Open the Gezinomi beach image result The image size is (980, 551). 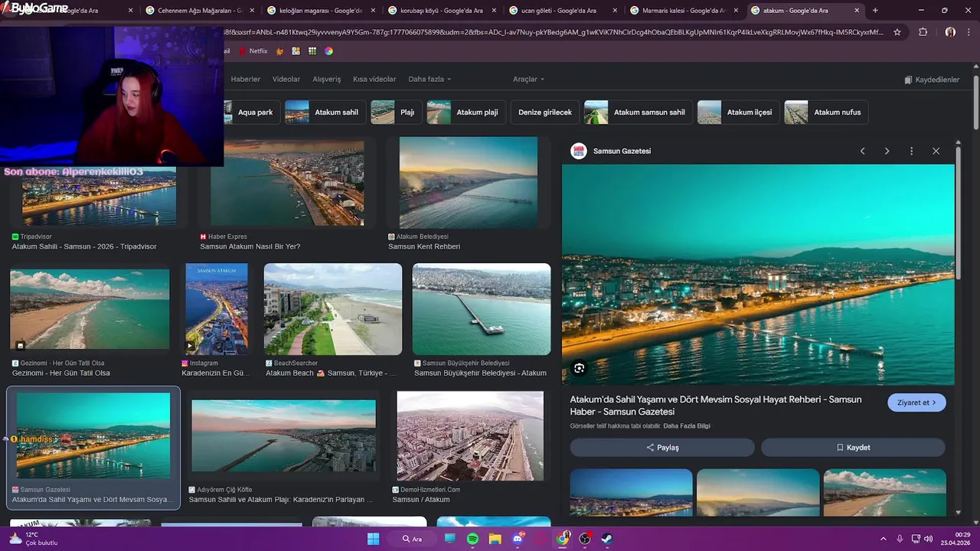pyautogui.click(x=90, y=309)
